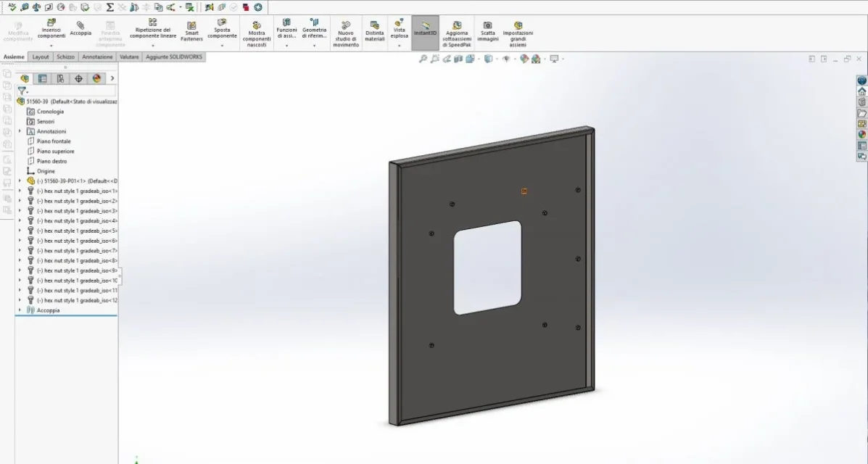This screenshot has width=868, height=464.
Task: Click the orange highlighted nut on plate
Action: (524, 191)
